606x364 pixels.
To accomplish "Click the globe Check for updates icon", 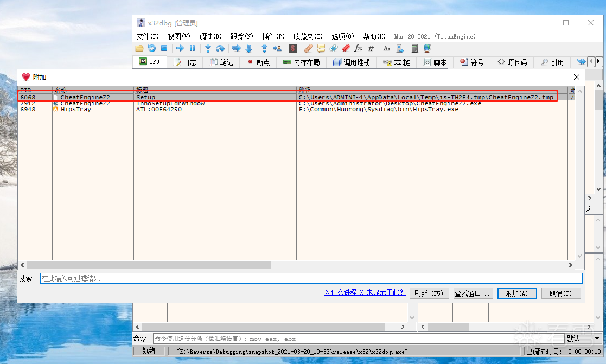I will [427, 48].
